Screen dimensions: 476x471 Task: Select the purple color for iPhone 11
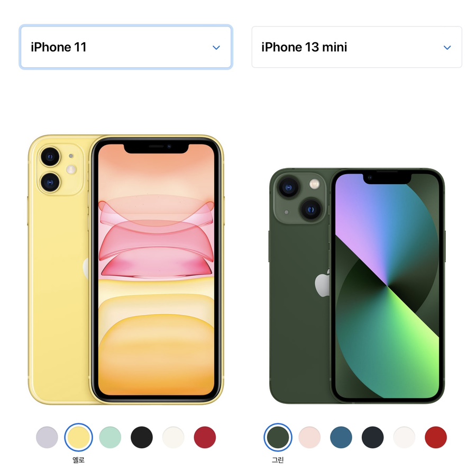tap(47, 437)
